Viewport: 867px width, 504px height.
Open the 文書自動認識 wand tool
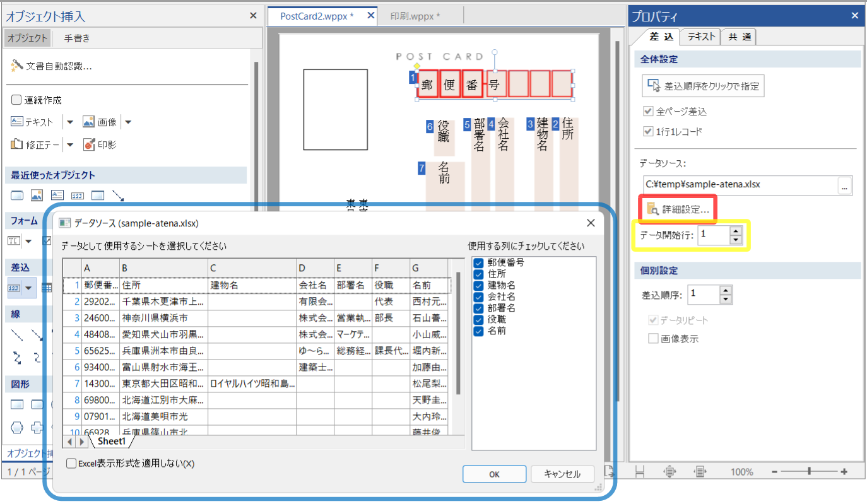52,66
